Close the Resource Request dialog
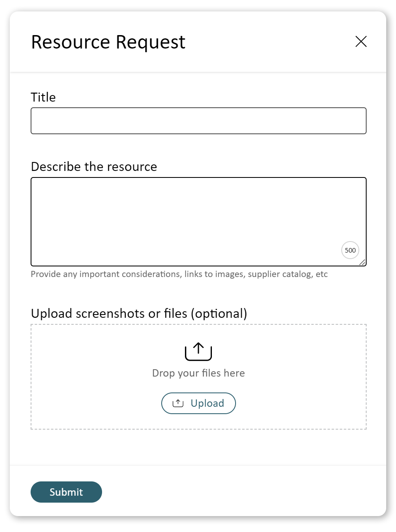Viewport: 396px width, 532px height. [x=361, y=42]
